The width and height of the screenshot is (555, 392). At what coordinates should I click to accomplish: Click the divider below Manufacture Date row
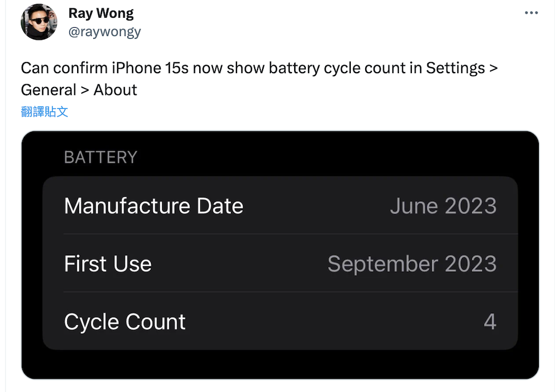290,234
